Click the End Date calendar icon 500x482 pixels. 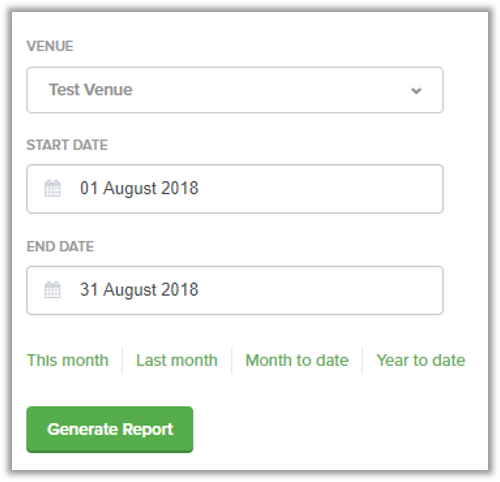tap(53, 290)
